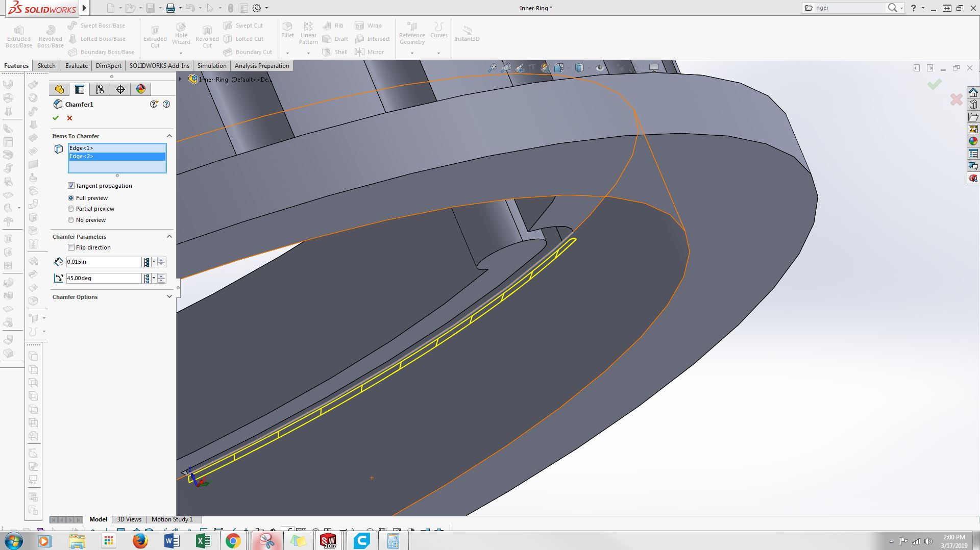Image resolution: width=980 pixels, height=550 pixels.
Task: Uncheck the Tangent propagation checkbox
Action: (71, 186)
